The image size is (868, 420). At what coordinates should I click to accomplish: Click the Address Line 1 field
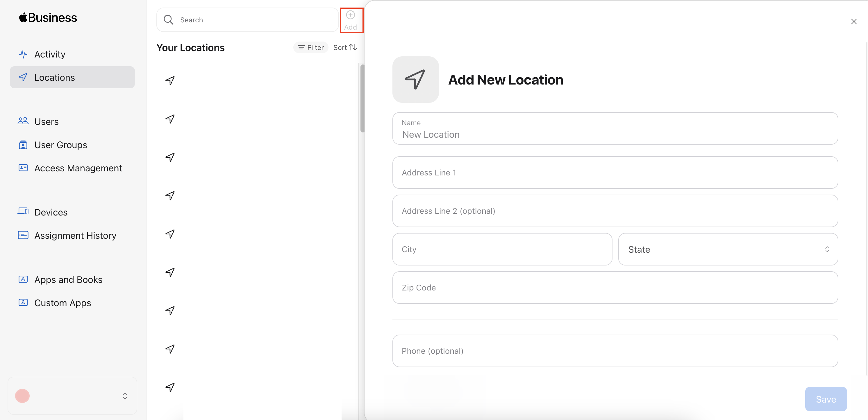615,173
